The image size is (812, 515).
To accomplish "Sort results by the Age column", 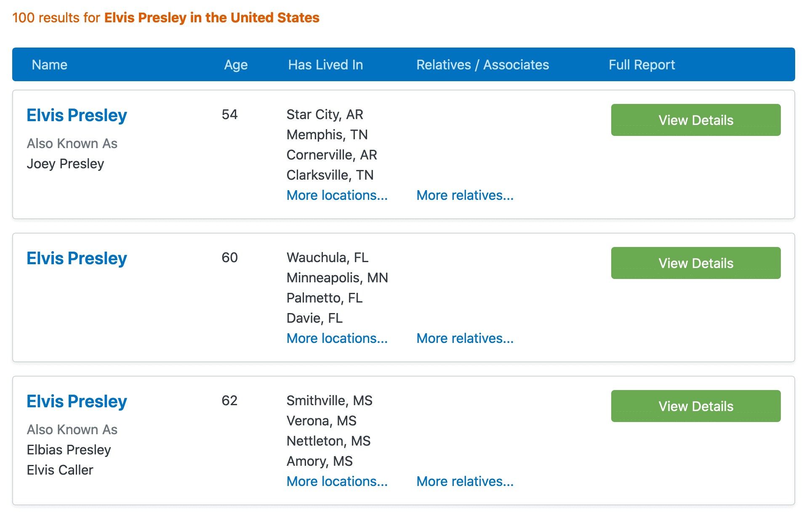I will 235,64.
